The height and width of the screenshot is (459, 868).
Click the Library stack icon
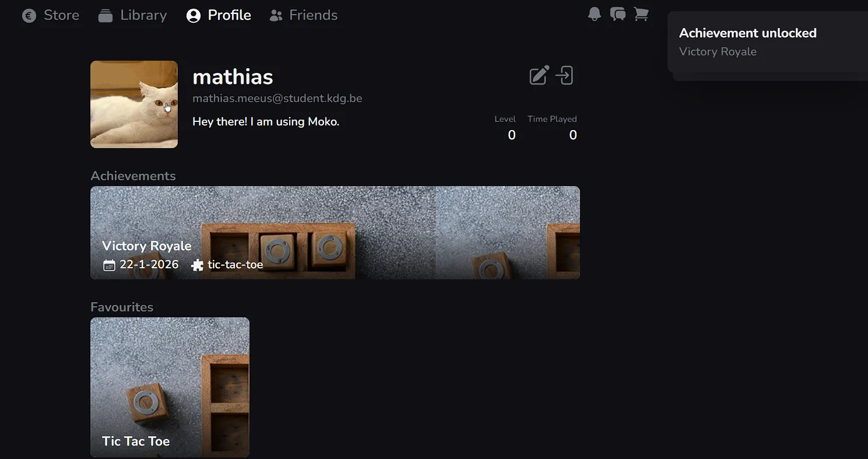point(106,16)
